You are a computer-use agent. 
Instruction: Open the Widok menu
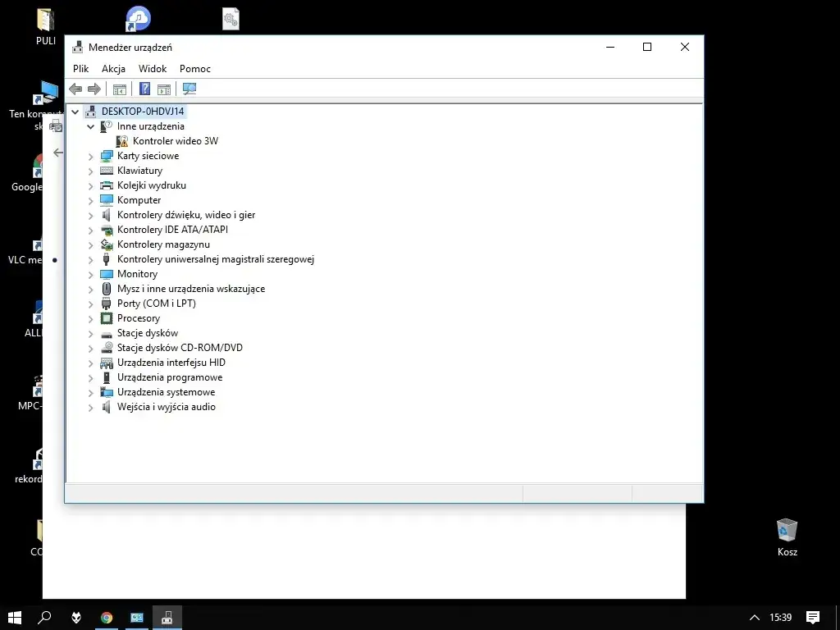pos(153,69)
